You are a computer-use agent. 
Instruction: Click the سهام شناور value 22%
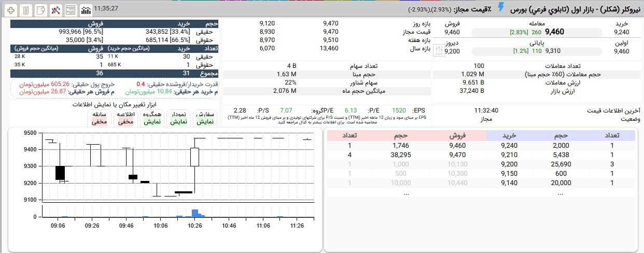290,82
